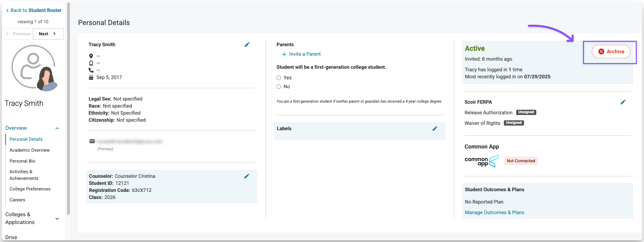644x242 pixels.
Task: Edit Scoir FERPA pencil icon
Action: 623,102
